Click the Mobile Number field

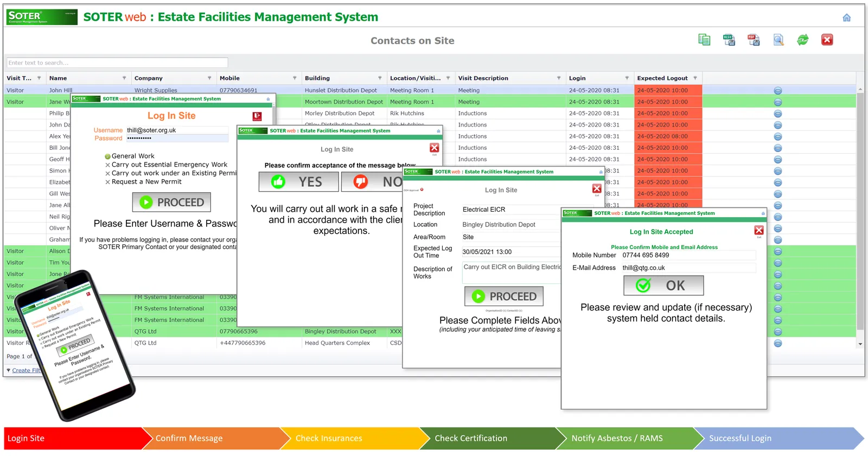pos(688,255)
